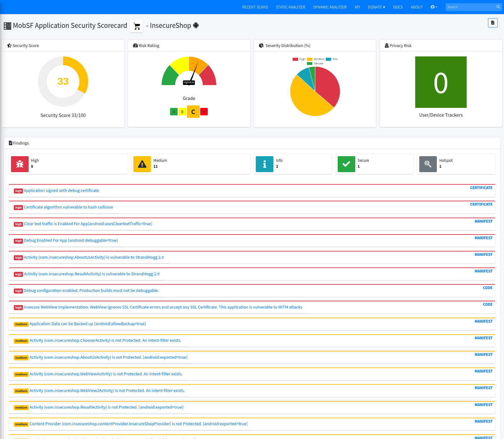This screenshot has height=439, width=504.
Task: Click the search magnifier icon
Action: [x=498, y=7]
